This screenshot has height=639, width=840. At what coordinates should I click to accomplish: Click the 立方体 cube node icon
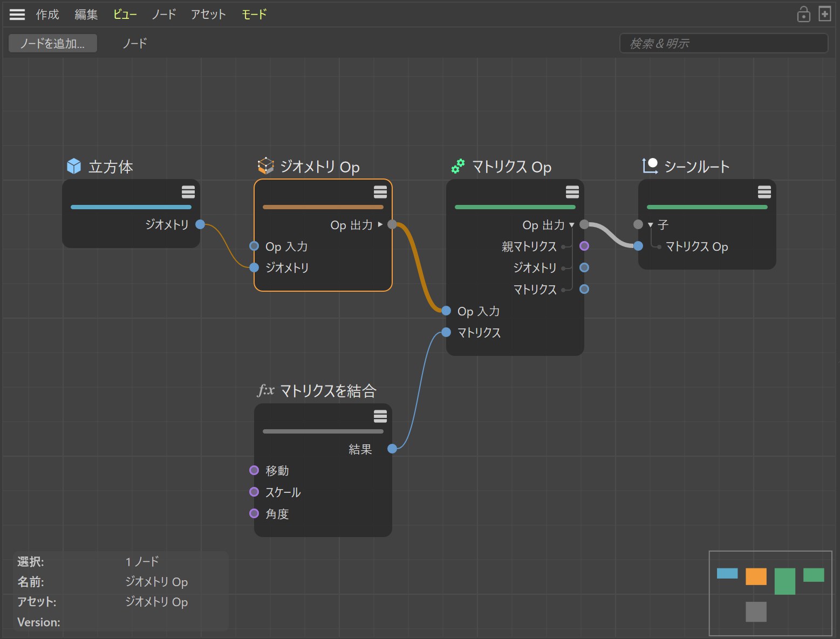click(x=74, y=166)
